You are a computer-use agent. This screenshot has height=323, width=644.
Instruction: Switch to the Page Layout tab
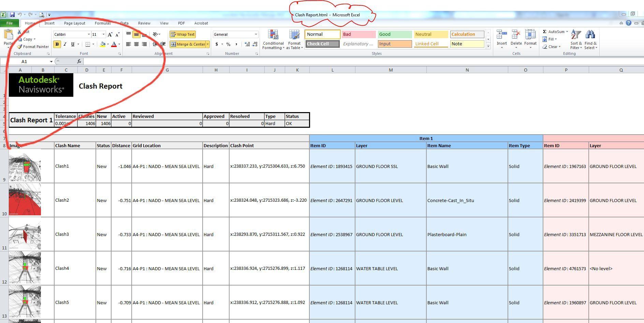(x=74, y=23)
